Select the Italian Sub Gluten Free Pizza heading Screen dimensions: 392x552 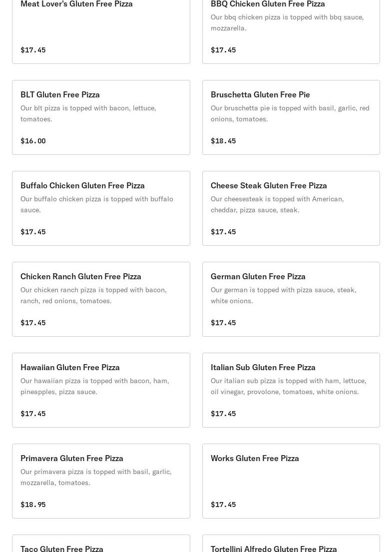[x=263, y=367]
